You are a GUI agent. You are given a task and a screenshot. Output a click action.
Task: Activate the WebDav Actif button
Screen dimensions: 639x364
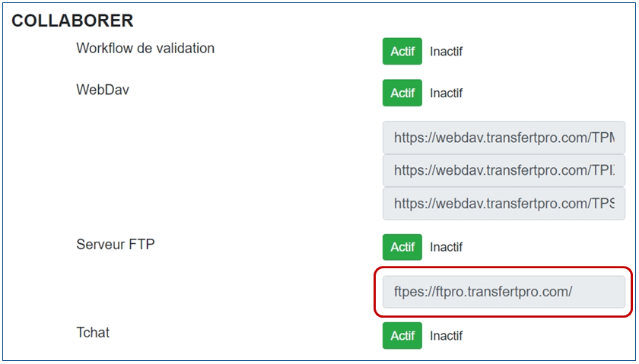coord(402,93)
